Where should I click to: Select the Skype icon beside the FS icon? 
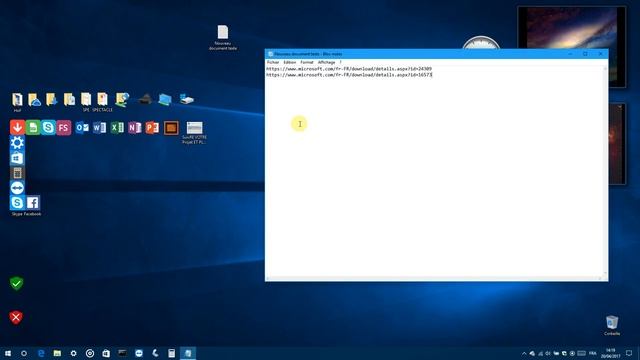(48, 127)
